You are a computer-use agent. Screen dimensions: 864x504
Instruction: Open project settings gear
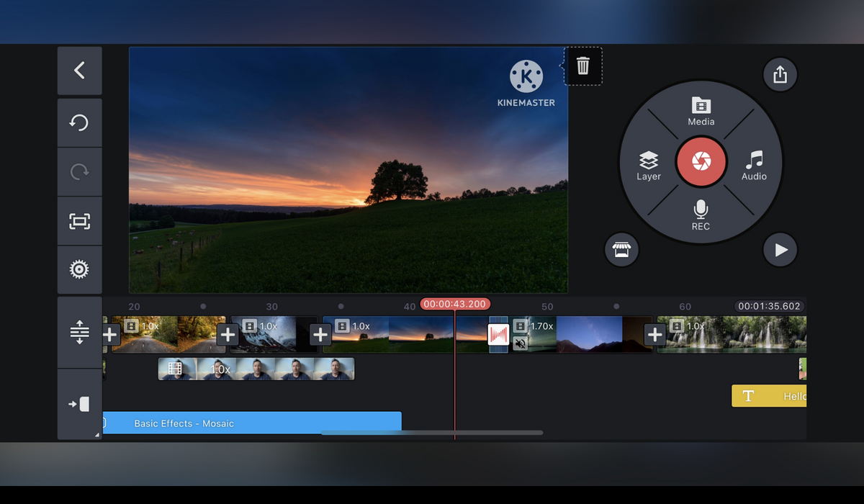pos(79,270)
